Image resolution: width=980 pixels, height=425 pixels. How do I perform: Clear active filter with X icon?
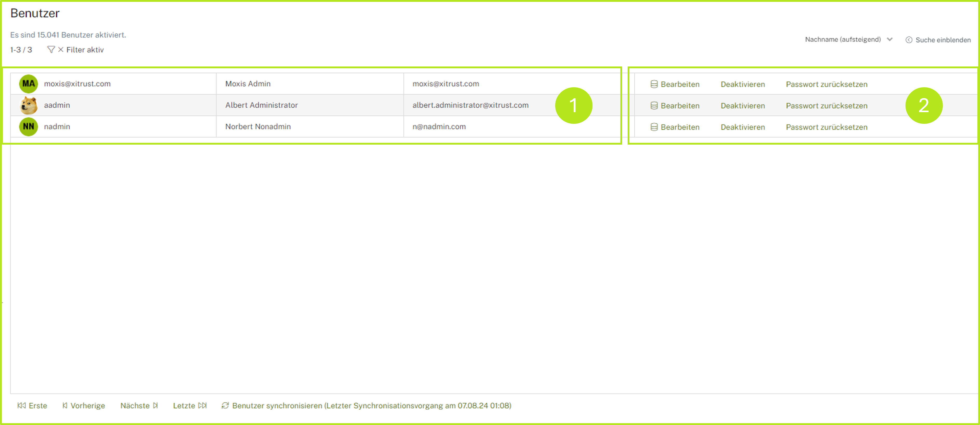tap(61, 50)
